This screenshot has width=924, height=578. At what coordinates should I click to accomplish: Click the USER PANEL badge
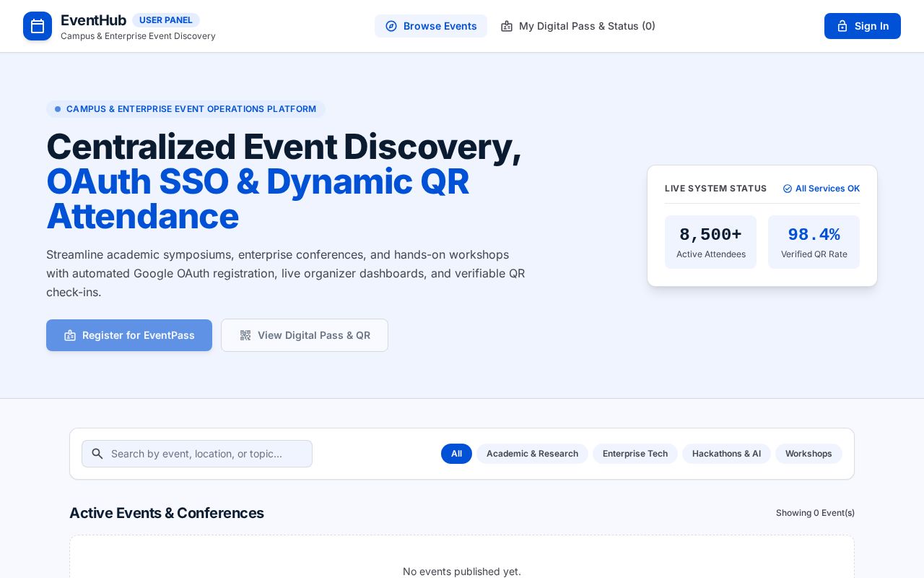(x=166, y=20)
